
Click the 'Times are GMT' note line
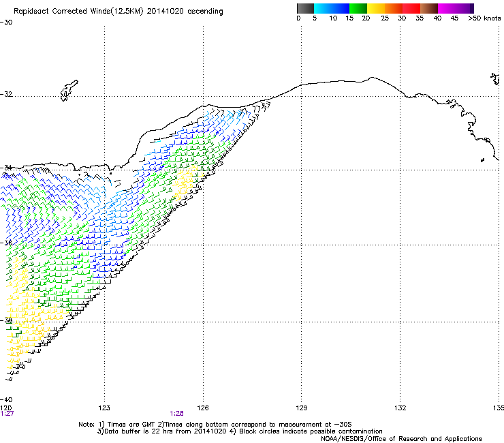(215, 425)
